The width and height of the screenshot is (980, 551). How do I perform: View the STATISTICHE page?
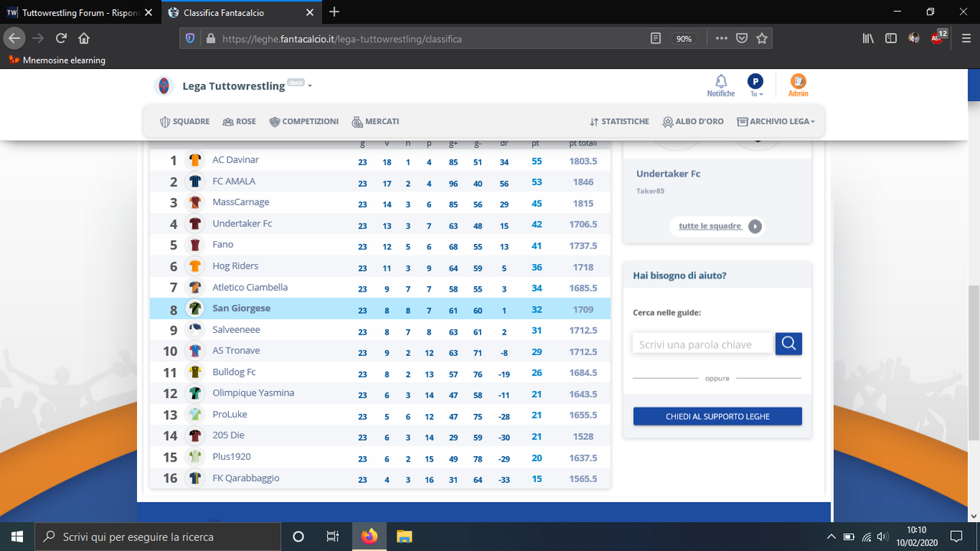pos(619,121)
